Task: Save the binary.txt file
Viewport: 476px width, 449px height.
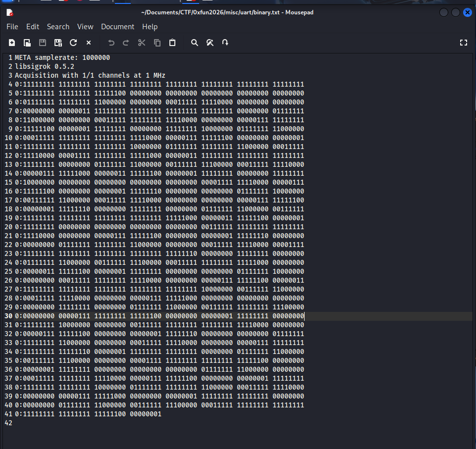Action: pos(43,43)
